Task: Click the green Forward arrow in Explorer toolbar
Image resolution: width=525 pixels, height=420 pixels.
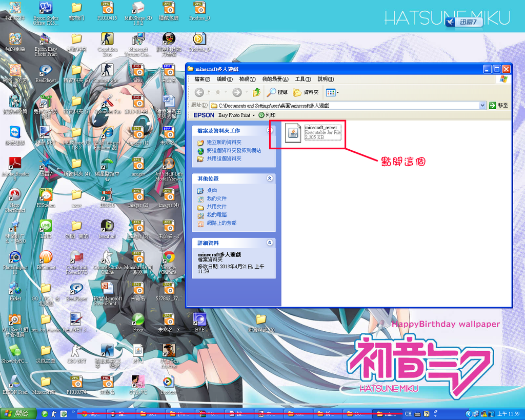Action: click(x=237, y=92)
